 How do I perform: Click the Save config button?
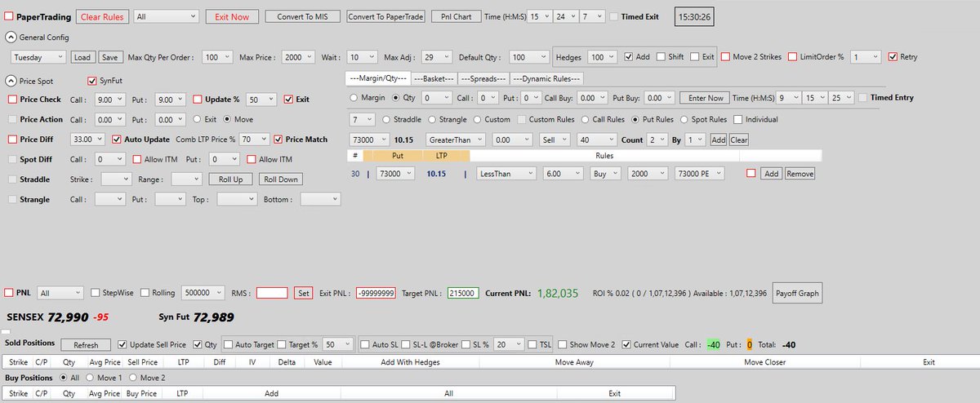click(110, 57)
